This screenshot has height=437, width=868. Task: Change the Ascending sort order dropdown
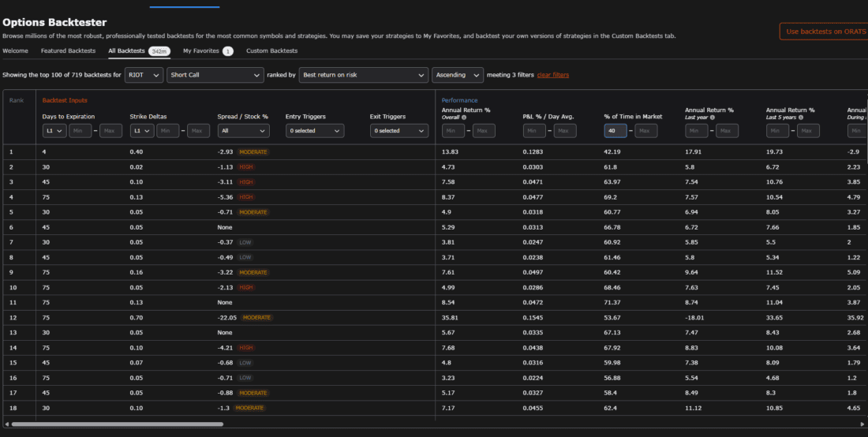click(458, 75)
